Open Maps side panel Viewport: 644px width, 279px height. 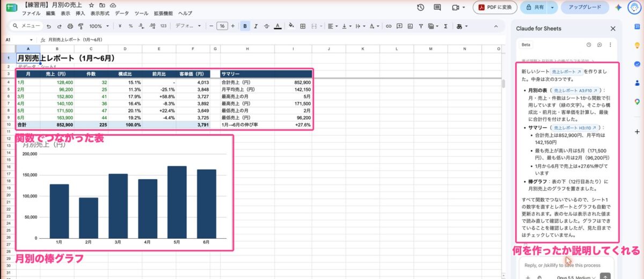[637, 101]
